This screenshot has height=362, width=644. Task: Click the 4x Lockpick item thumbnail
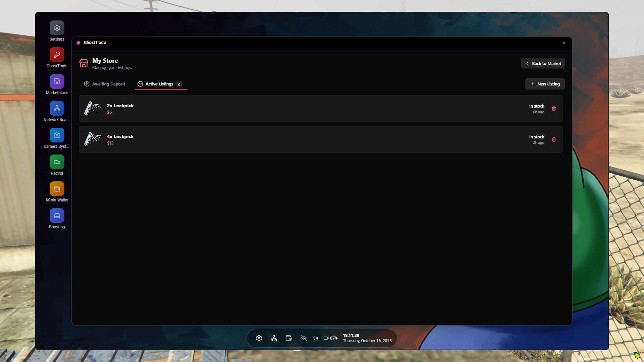(93, 139)
